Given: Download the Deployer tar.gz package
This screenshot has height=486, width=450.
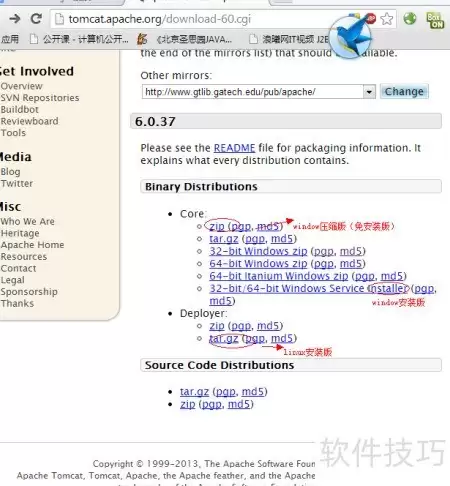Looking at the screenshot, I should pos(224,338).
